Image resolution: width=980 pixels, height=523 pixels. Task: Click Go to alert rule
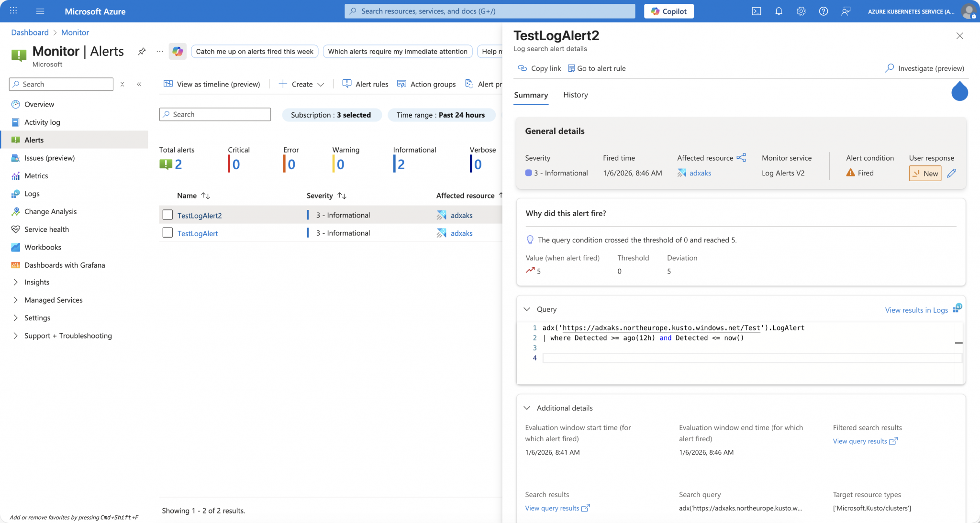[x=597, y=68]
